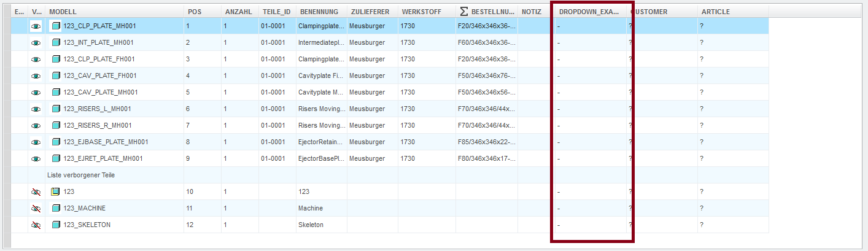Click cyan part icon of 123_EJBASE_PLATE_MH001
Screen dimensions: 868x251
[x=56, y=142]
